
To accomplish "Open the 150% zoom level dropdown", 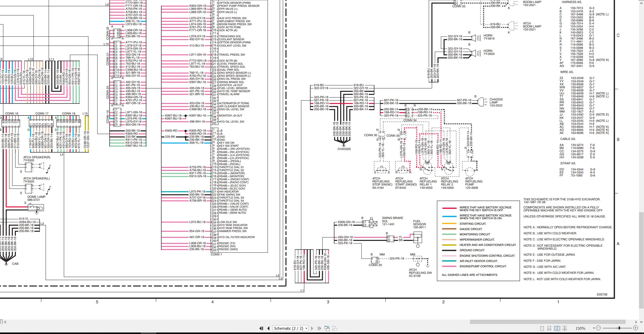I will click(x=593, y=328).
